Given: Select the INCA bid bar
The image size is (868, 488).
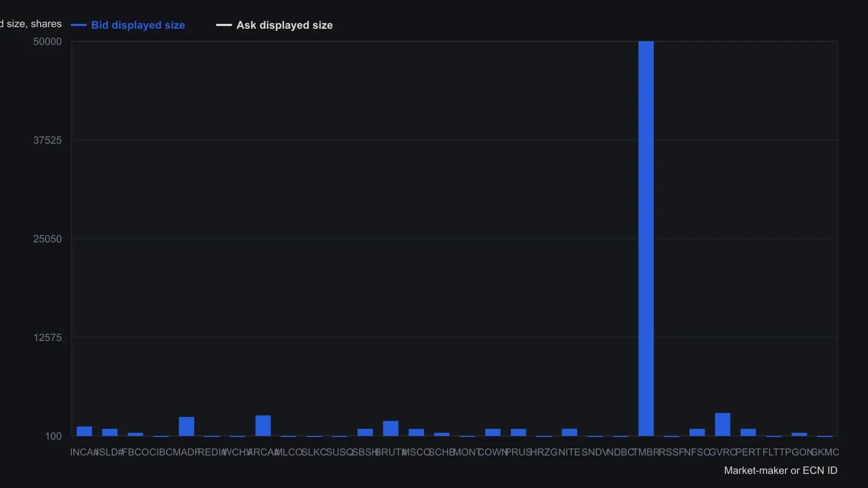Looking at the screenshot, I should 84,431.
